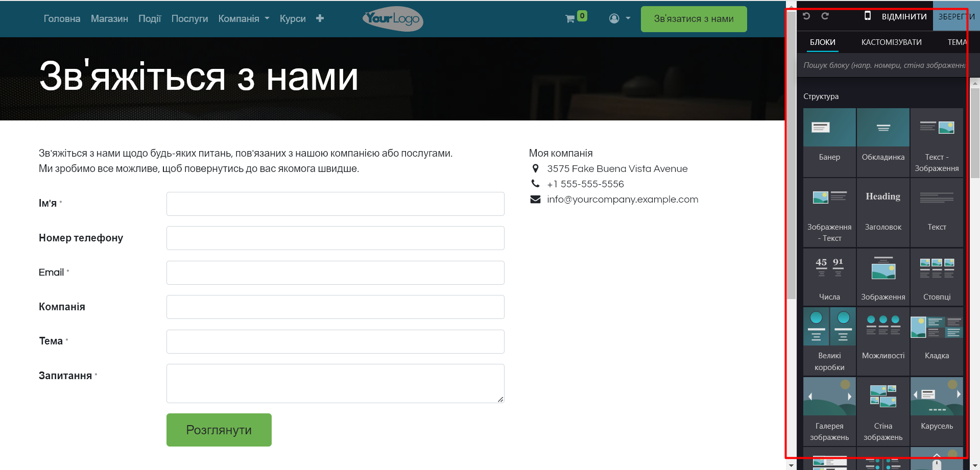Click the Зв'язатися з нами button

pyautogui.click(x=694, y=19)
